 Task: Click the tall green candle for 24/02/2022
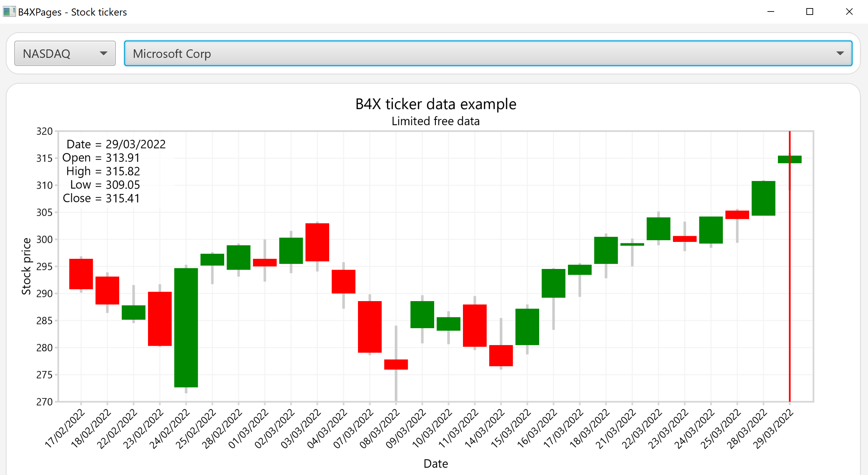coord(186,327)
